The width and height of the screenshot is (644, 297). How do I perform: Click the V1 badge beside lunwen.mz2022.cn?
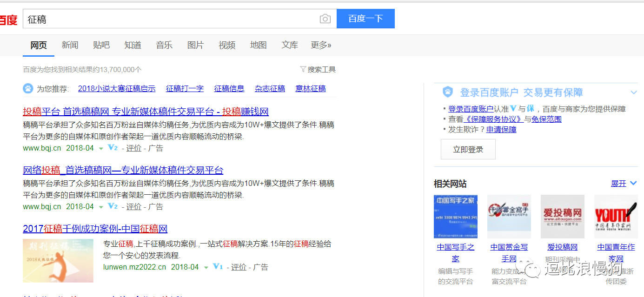(x=218, y=267)
